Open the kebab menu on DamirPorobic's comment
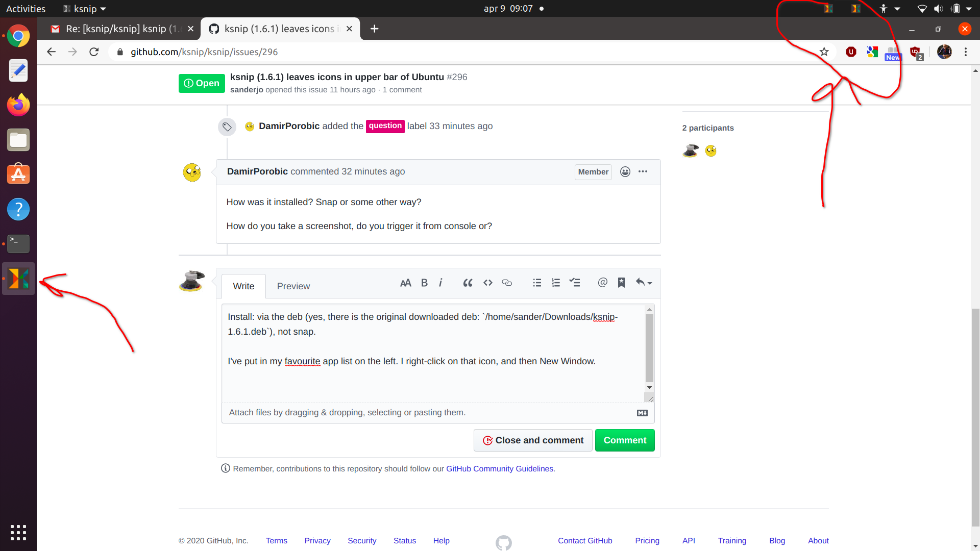 pyautogui.click(x=642, y=172)
